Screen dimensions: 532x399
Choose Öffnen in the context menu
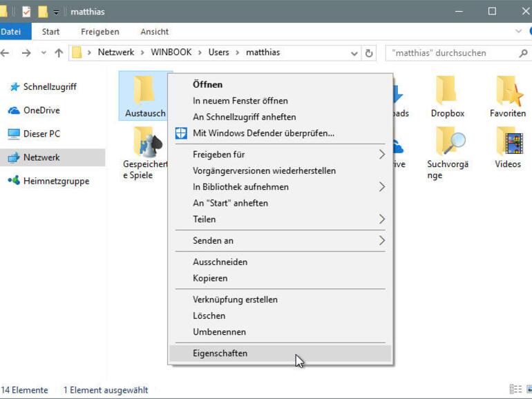click(x=281, y=84)
